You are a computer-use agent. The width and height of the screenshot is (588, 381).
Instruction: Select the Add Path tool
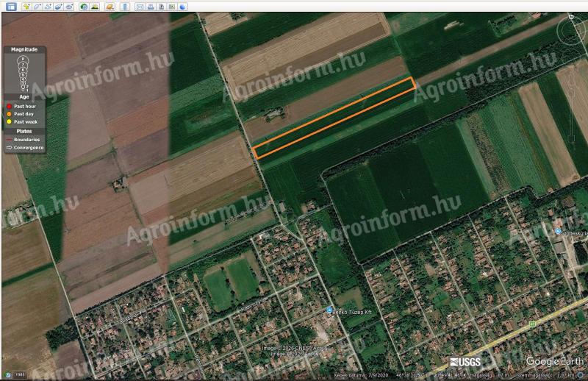48,7
